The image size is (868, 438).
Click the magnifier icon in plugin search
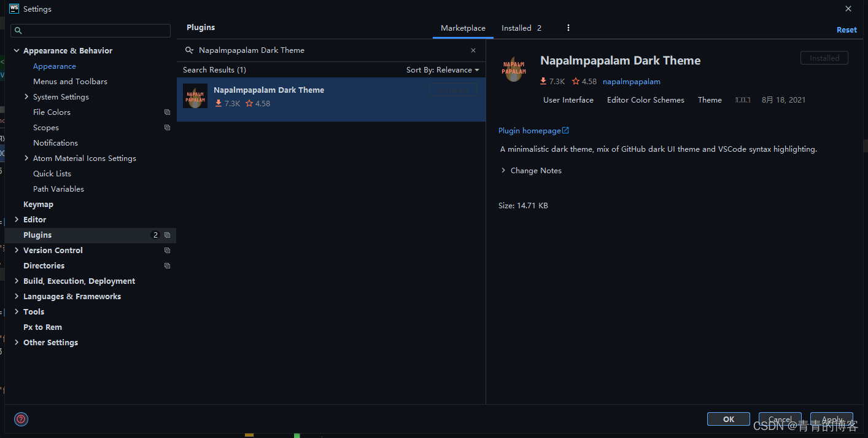coord(190,50)
